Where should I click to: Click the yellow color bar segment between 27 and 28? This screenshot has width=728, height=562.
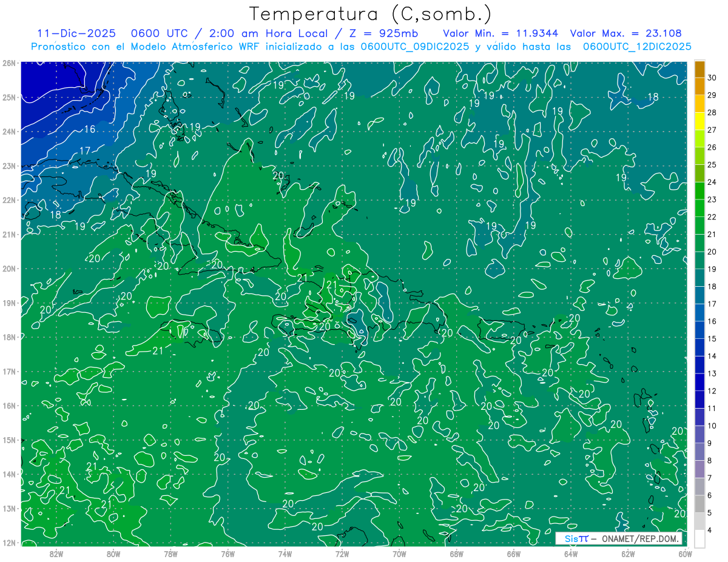pos(699,121)
